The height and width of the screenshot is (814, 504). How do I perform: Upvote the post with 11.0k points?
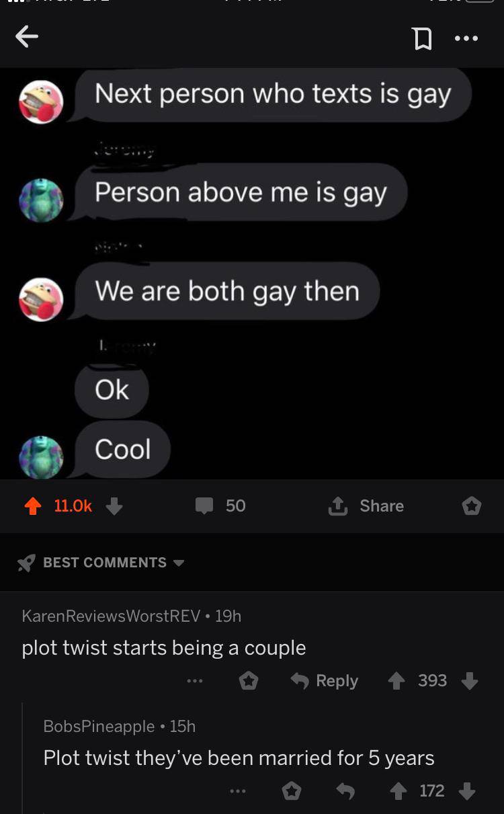click(x=32, y=506)
